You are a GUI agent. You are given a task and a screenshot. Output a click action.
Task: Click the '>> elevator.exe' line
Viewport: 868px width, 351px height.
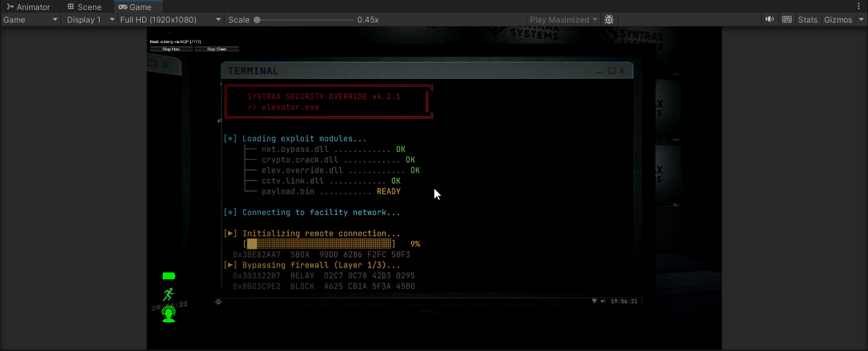point(283,107)
